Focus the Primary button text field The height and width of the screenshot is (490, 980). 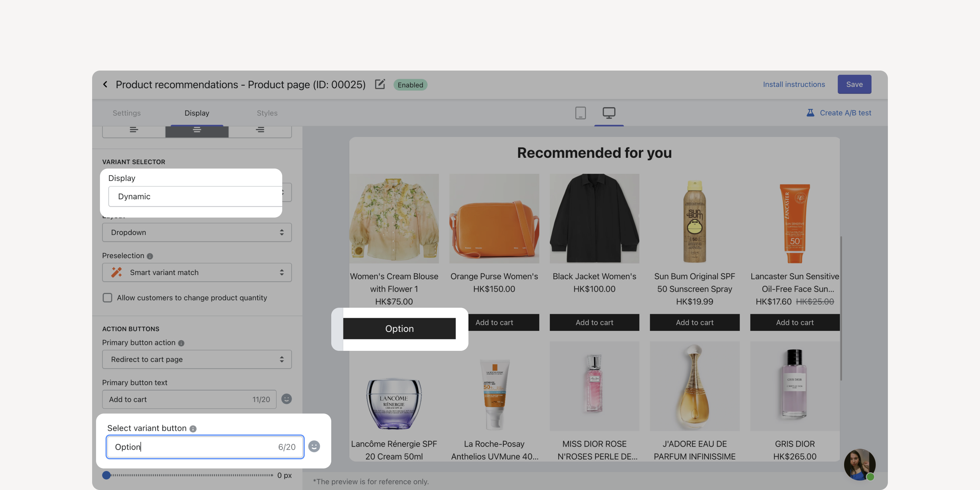[x=189, y=399]
